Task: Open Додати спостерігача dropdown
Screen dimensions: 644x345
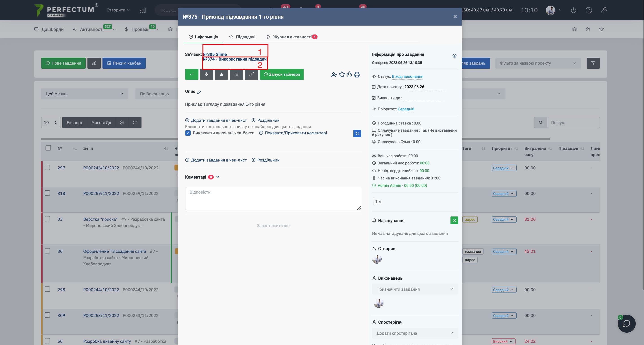Action: point(415,333)
